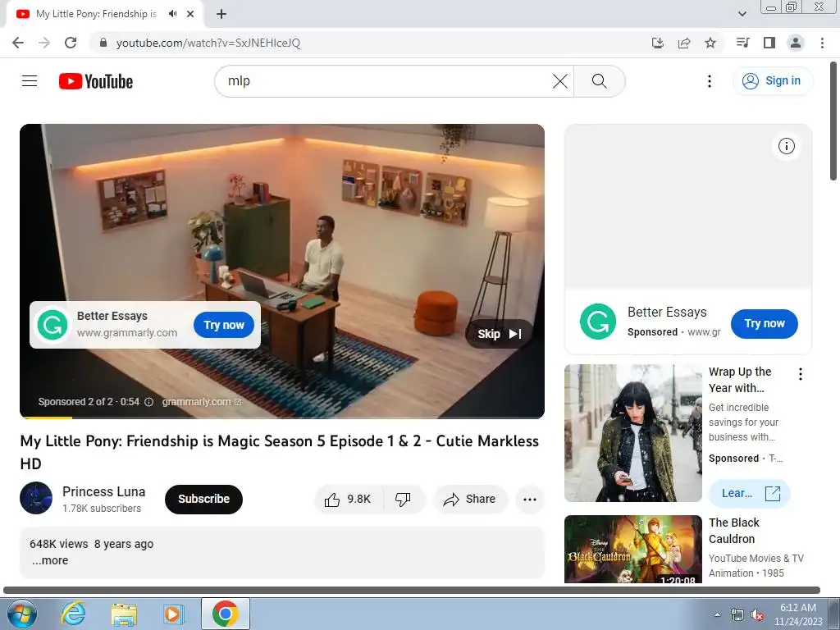Clear the search box with X
Screen dimensions: 840x630
pos(559,81)
